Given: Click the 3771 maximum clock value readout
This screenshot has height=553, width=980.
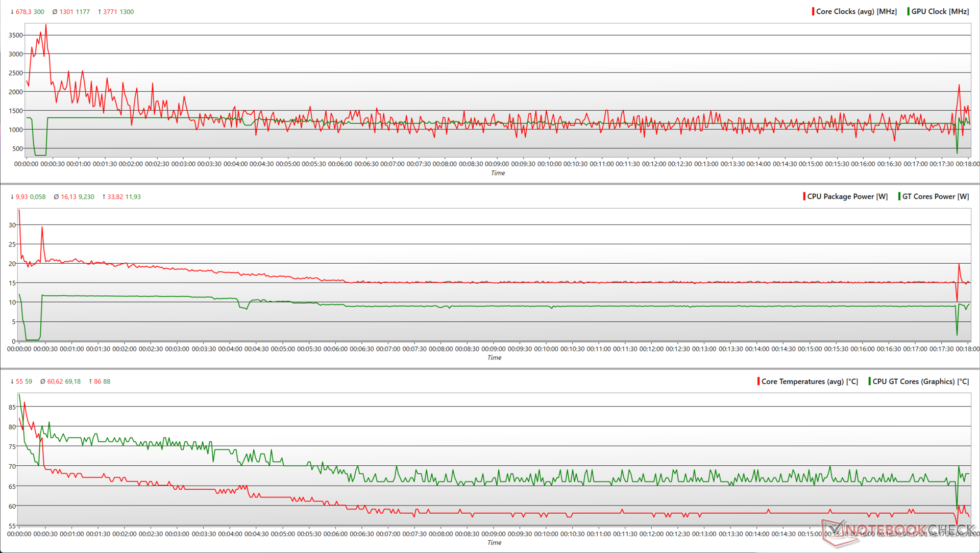Looking at the screenshot, I should tap(110, 12).
